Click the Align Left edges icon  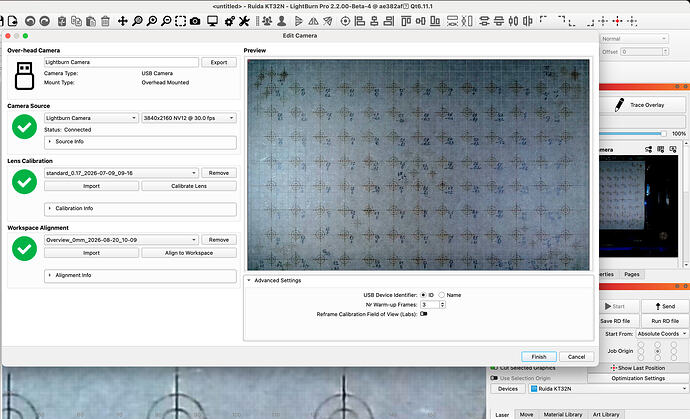click(360, 21)
